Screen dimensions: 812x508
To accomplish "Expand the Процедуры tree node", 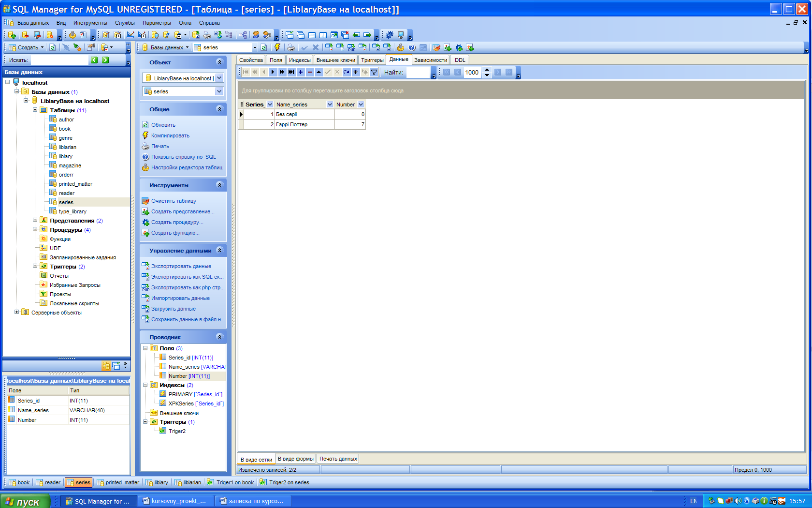I will pos(35,229).
